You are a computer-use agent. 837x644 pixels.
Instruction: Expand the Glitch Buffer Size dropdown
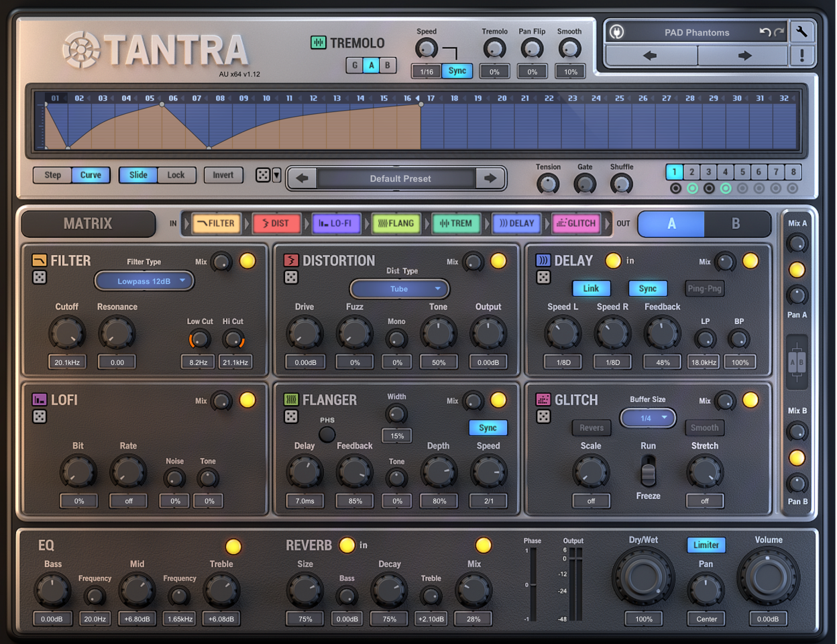point(647,417)
